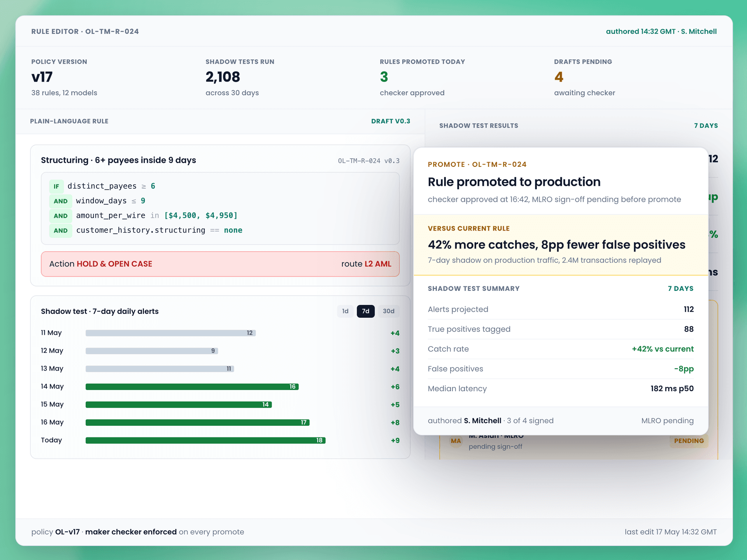Click the IF condition tag
The image size is (747, 560).
tap(56, 186)
